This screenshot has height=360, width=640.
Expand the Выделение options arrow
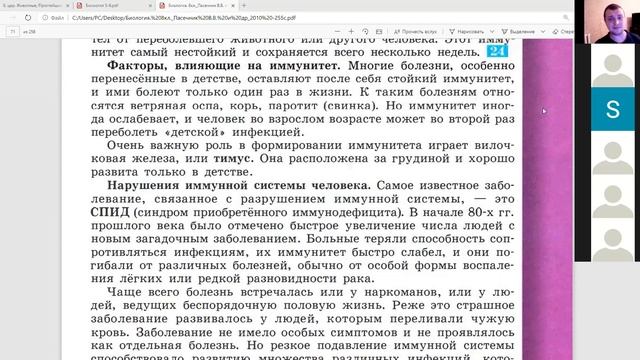coord(543,31)
